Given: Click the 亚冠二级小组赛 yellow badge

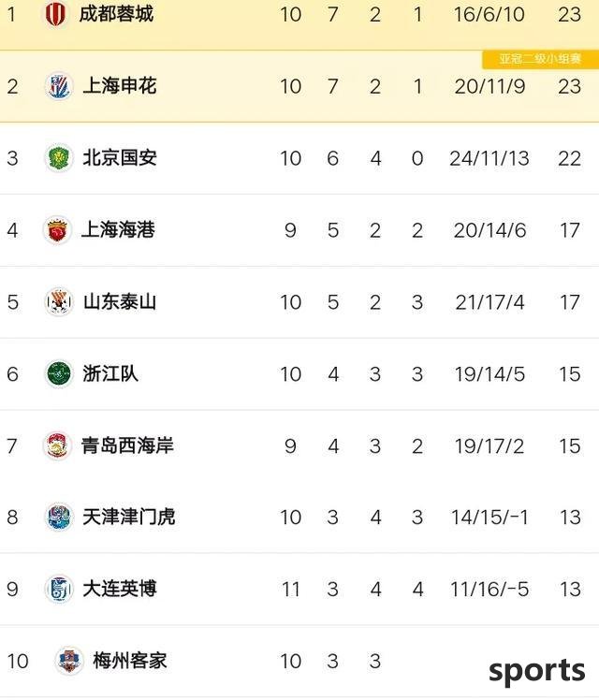Looking at the screenshot, I should (x=540, y=59).
